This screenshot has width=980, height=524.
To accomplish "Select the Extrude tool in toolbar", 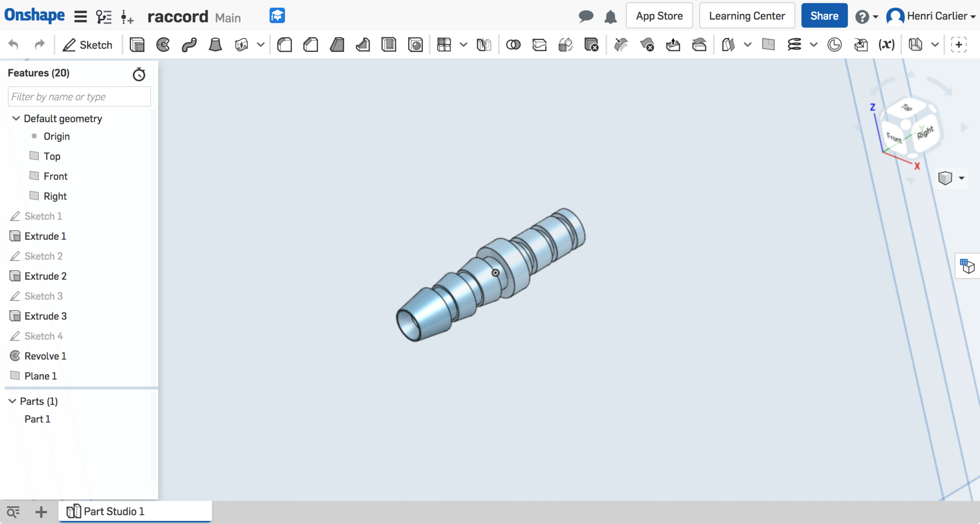I will coord(137,45).
